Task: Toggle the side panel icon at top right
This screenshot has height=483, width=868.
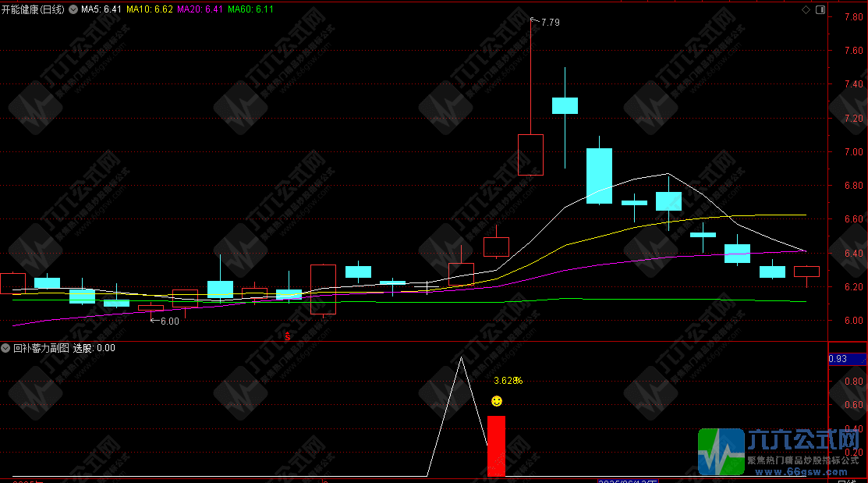Action: coord(820,9)
